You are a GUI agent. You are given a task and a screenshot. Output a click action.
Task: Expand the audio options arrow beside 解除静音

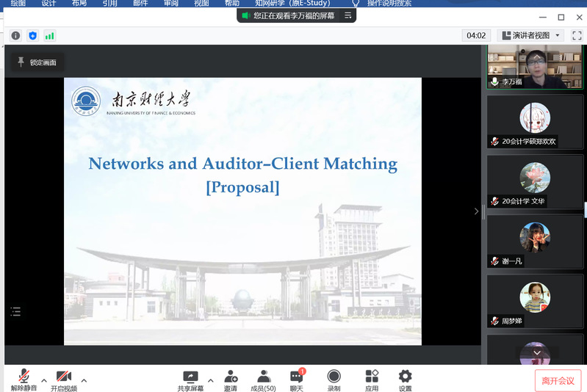point(44,380)
